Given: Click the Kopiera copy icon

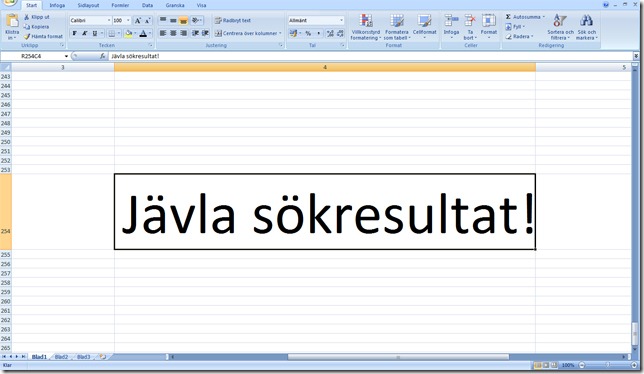Looking at the screenshot, I should pyautogui.click(x=27, y=27).
